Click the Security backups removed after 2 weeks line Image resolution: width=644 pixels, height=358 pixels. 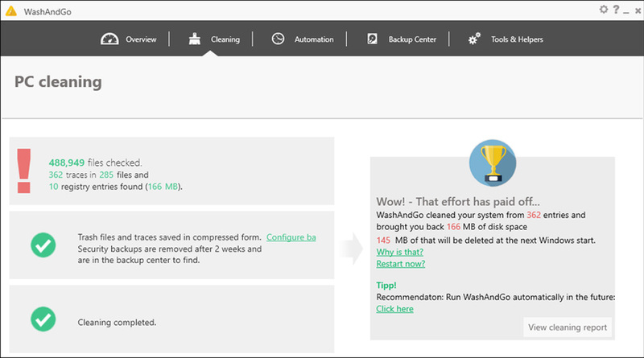[170, 249]
